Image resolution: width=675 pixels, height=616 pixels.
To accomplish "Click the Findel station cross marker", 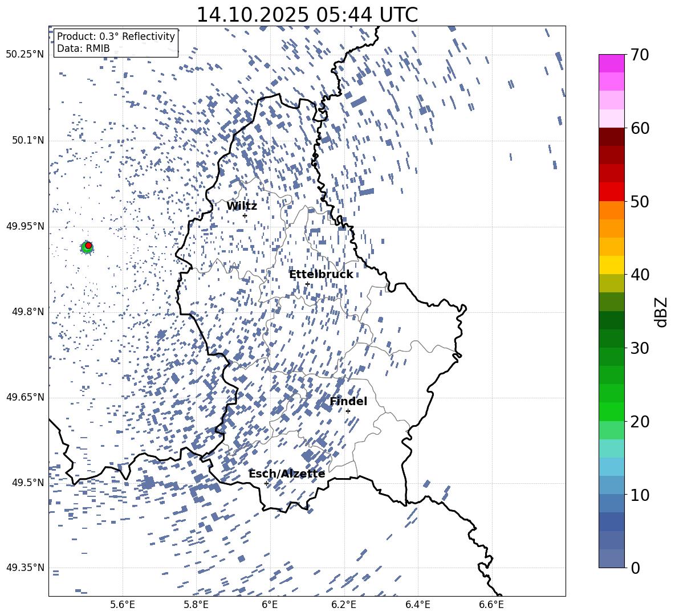I will pos(348,411).
